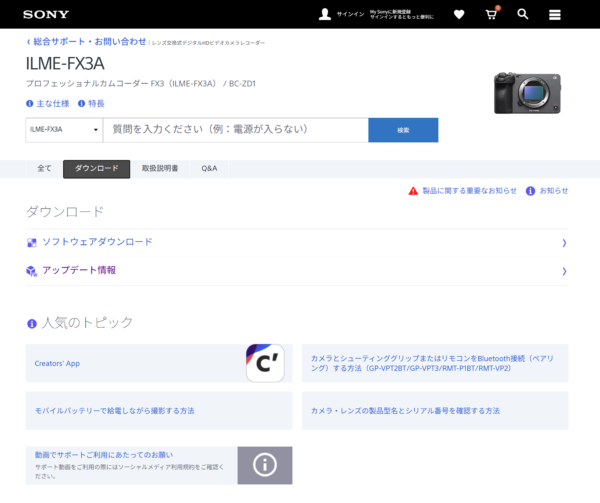Focus the question search input field
This screenshot has height=503, width=600.
(236, 130)
